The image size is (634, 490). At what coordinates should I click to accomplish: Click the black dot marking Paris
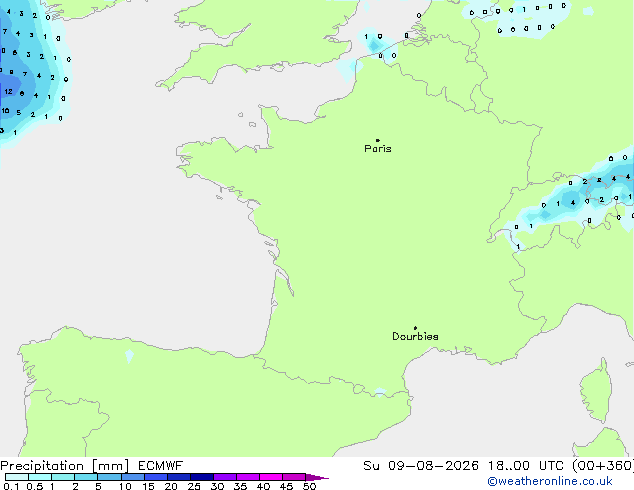pos(378,140)
